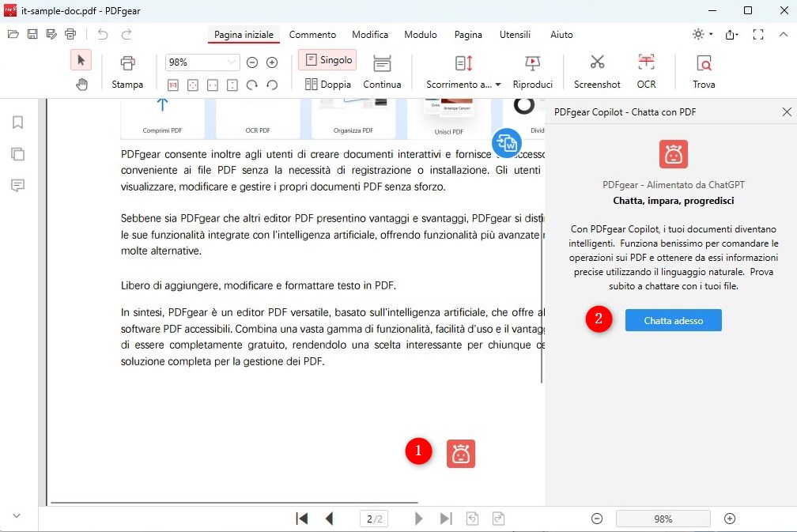The image size is (797, 532).
Task: Go to the first page
Action: [301, 519]
